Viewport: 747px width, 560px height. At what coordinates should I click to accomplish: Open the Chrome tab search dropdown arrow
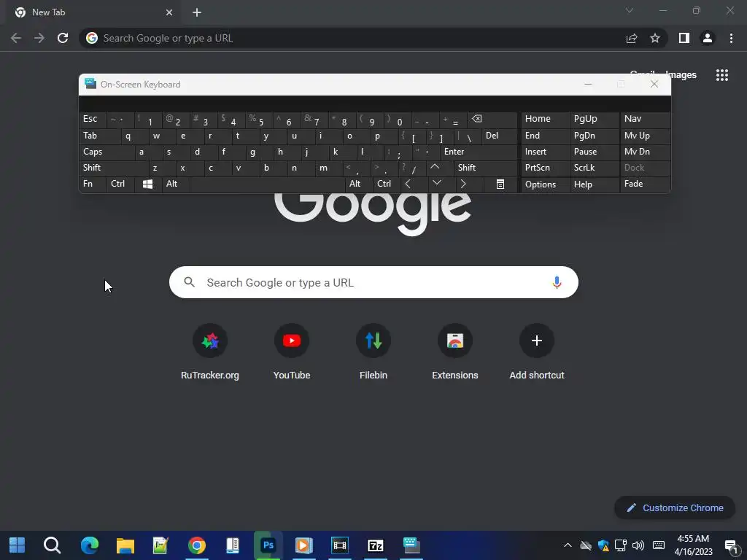click(630, 10)
